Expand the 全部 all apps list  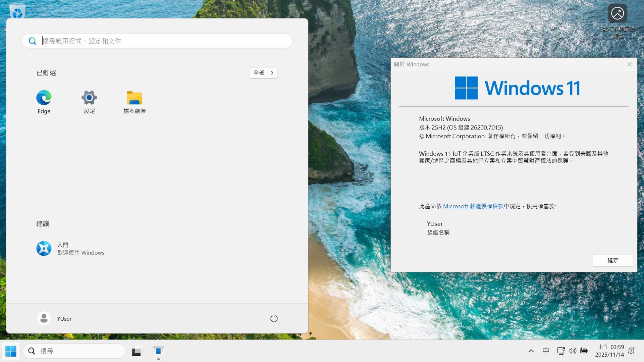pyautogui.click(x=263, y=73)
